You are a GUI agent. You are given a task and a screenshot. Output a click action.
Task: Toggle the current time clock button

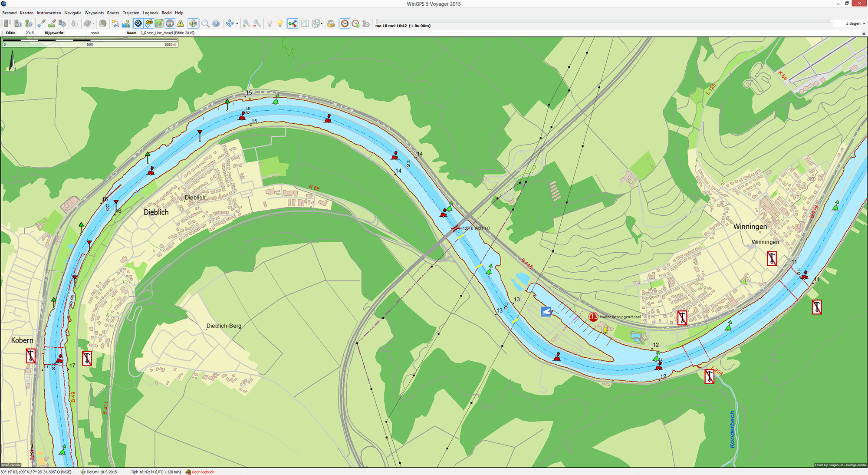[345, 23]
